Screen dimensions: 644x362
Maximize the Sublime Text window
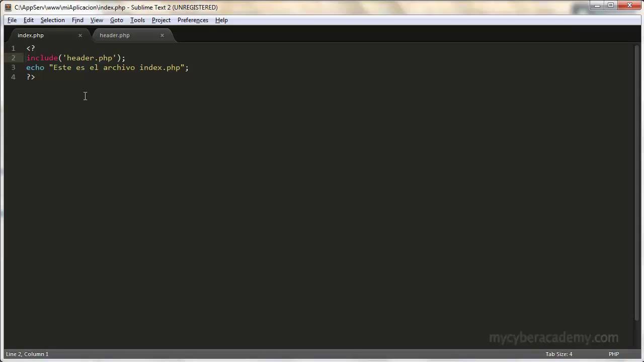pyautogui.click(x=611, y=5)
